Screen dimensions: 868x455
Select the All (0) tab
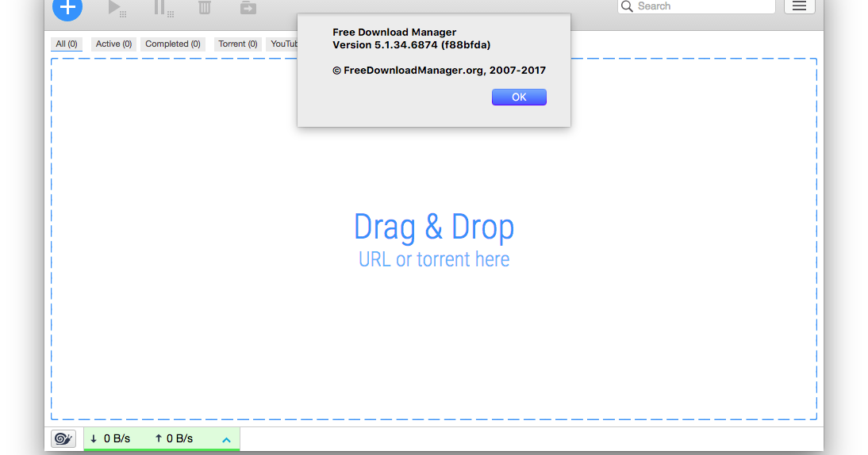pos(67,44)
